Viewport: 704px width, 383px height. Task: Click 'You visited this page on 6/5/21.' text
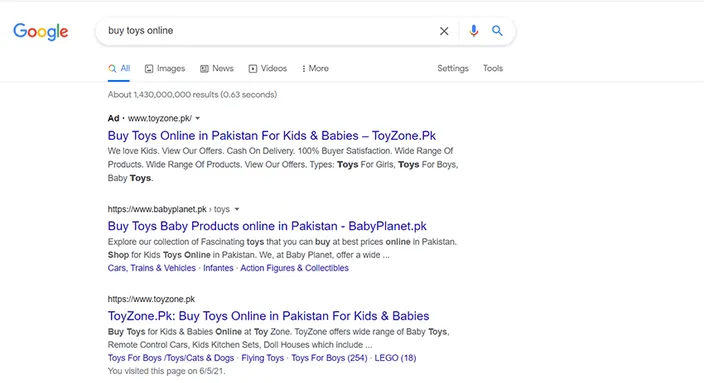167,371
